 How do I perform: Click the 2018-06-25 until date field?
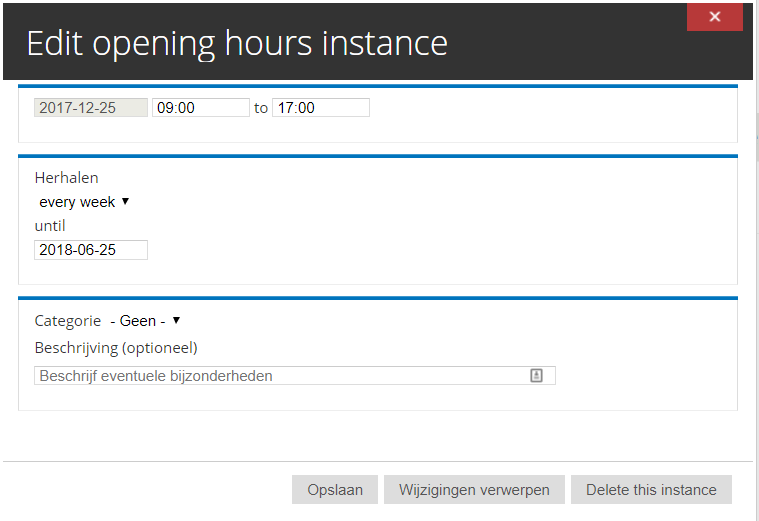[91, 250]
